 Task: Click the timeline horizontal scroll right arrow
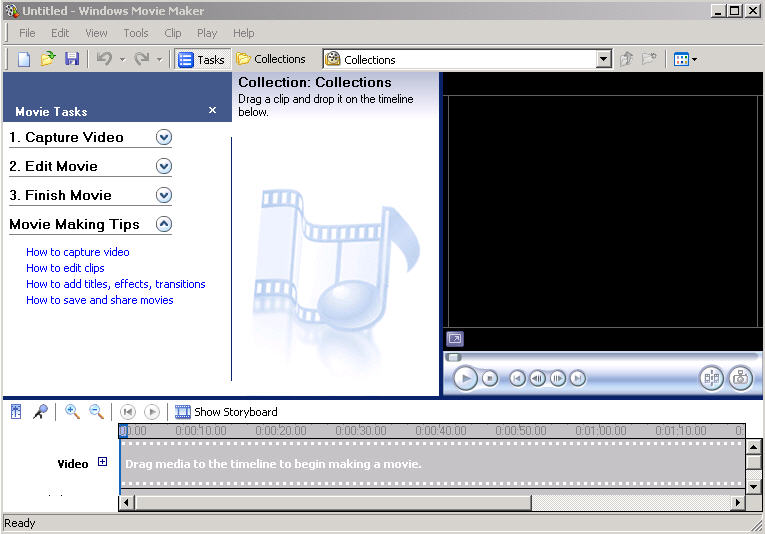point(737,502)
